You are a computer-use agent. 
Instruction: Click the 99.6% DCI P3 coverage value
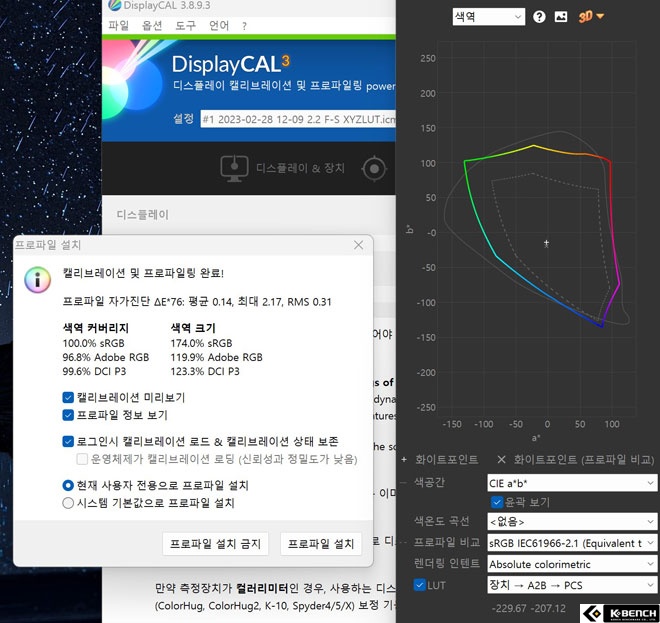tap(94, 371)
